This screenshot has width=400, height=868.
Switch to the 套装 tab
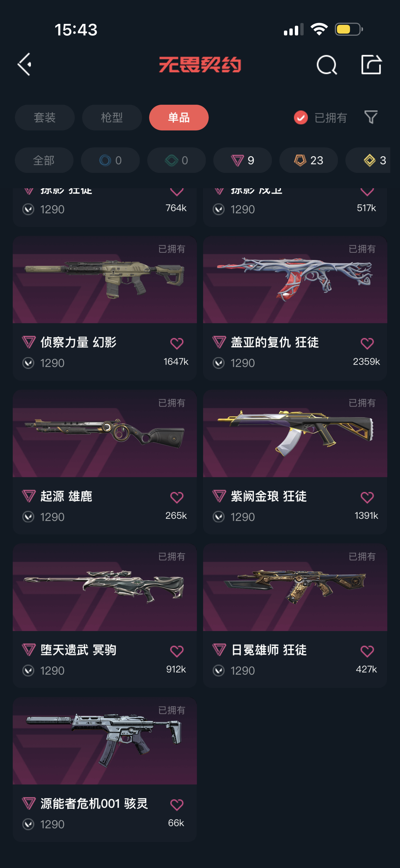[x=45, y=118]
